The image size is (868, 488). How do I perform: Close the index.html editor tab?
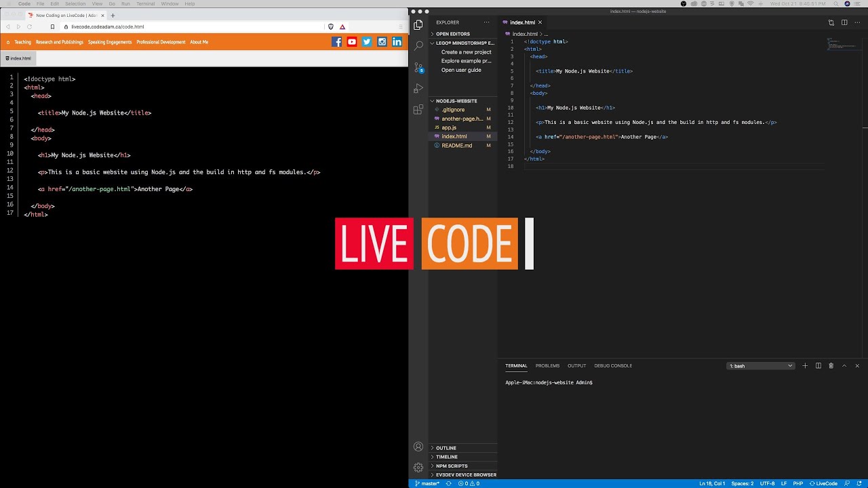(540, 22)
